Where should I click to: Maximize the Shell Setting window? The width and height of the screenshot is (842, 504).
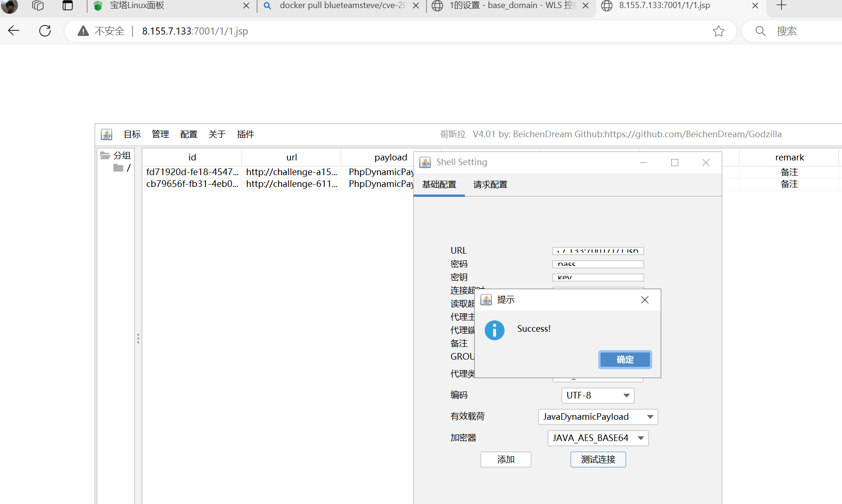674,162
